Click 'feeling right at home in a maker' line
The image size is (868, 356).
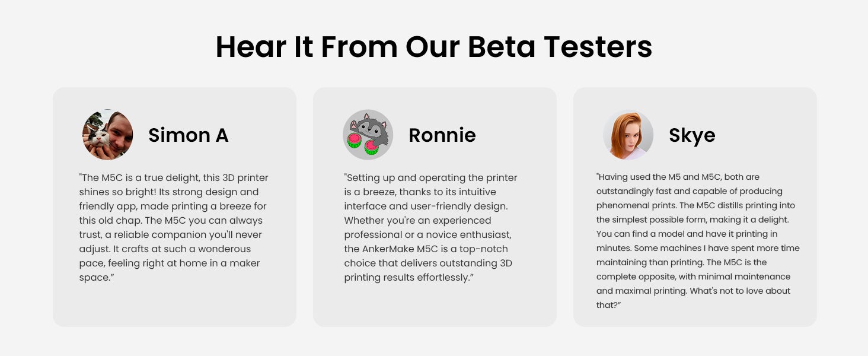tap(170, 263)
